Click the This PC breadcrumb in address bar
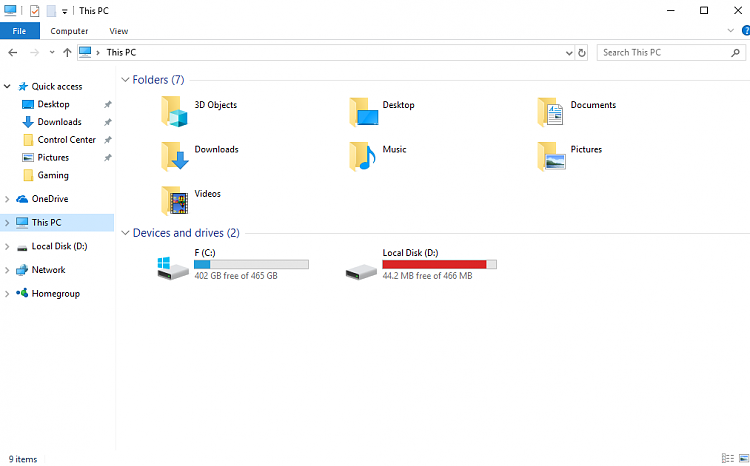This screenshot has height=466, width=750. [x=121, y=53]
